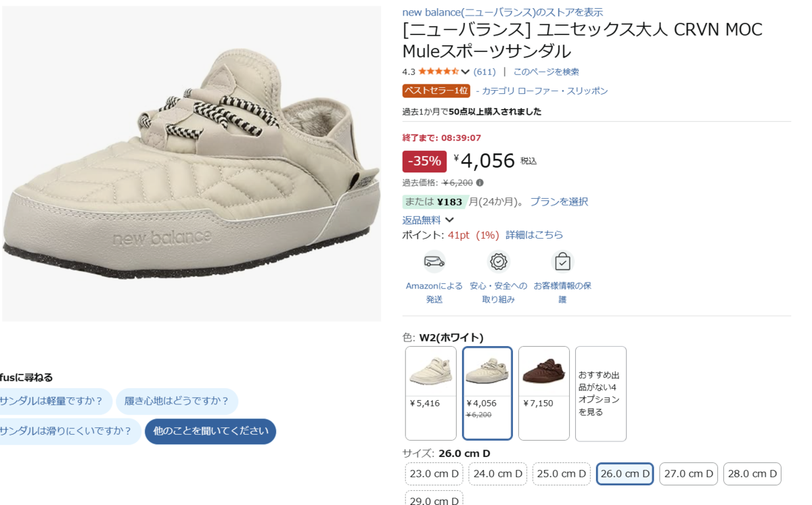Click the customer information protection bag icon
Image resolution: width=812 pixels, height=505 pixels.
562,261
